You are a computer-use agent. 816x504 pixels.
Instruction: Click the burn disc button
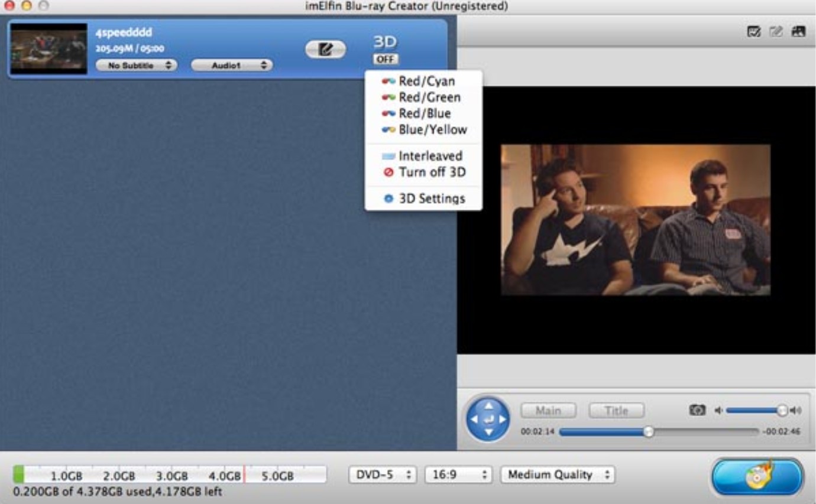tap(757, 476)
